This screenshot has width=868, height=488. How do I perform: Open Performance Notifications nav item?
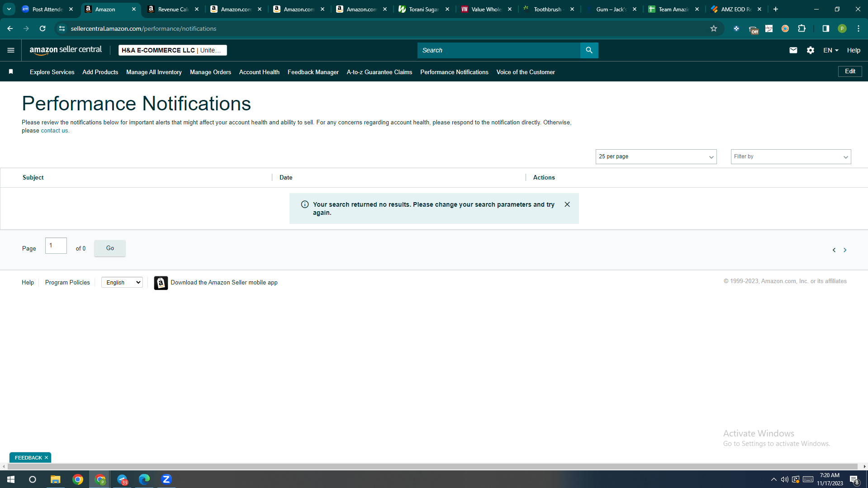click(454, 72)
